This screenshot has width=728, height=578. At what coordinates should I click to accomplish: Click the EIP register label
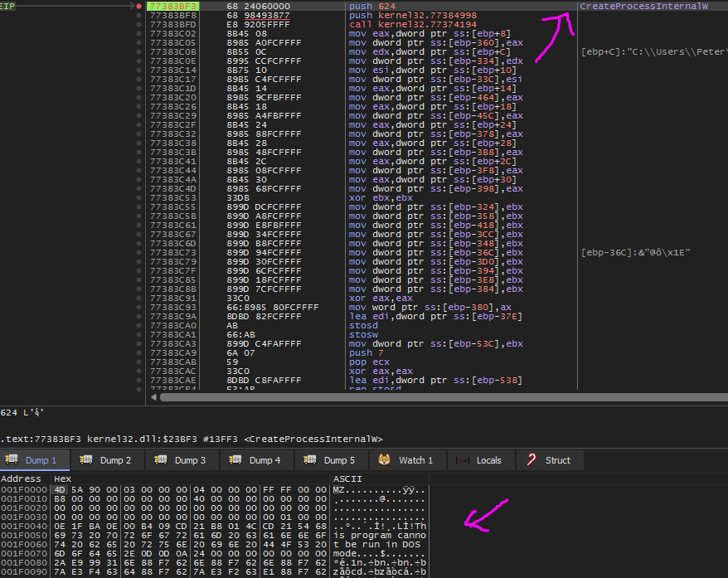coord(7,7)
